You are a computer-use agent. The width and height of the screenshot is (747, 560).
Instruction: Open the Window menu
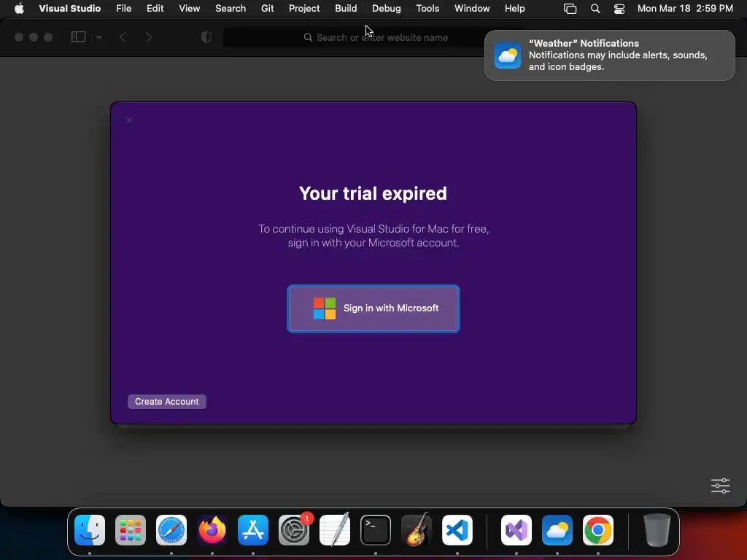click(x=472, y=9)
